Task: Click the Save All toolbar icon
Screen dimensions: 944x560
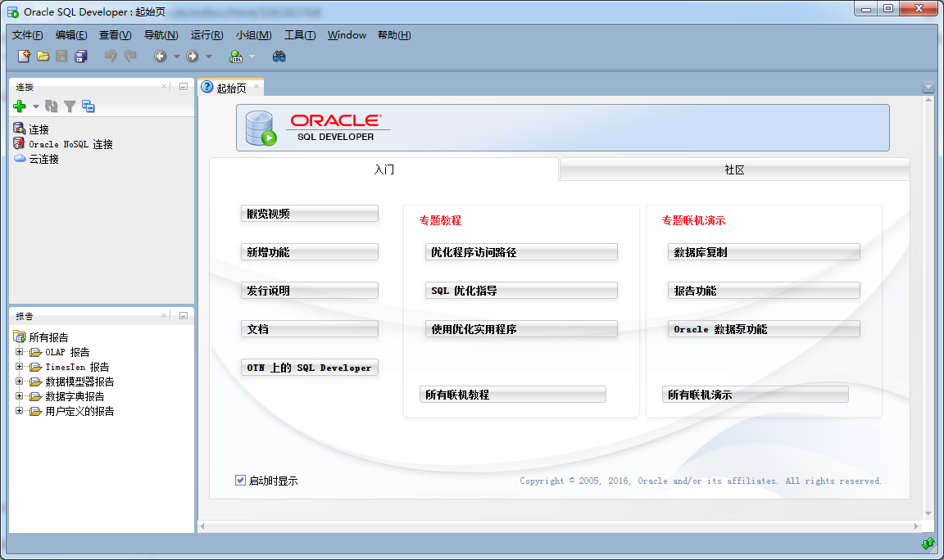Action: [80, 56]
